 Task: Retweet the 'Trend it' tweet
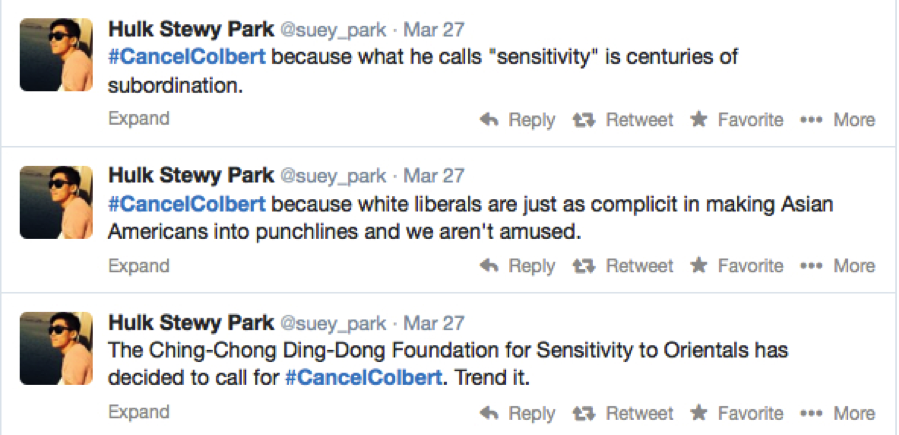pyautogui.click(x=623, y=413)
